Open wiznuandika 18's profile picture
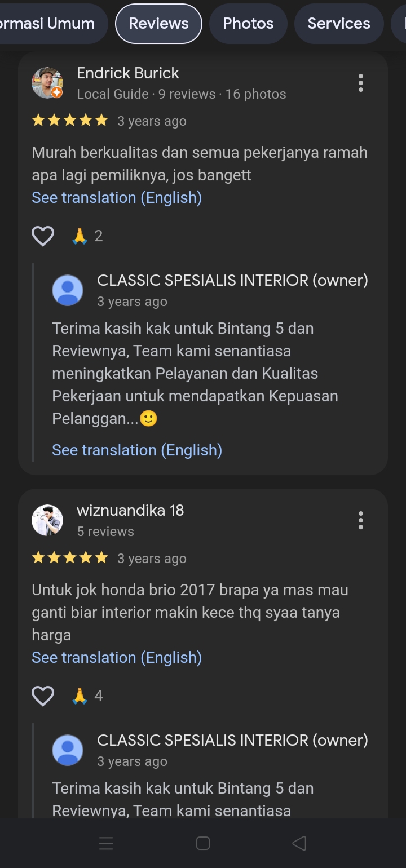Image resolution: width=406 pixels, height=868 pixels. (x=47, y=520)
